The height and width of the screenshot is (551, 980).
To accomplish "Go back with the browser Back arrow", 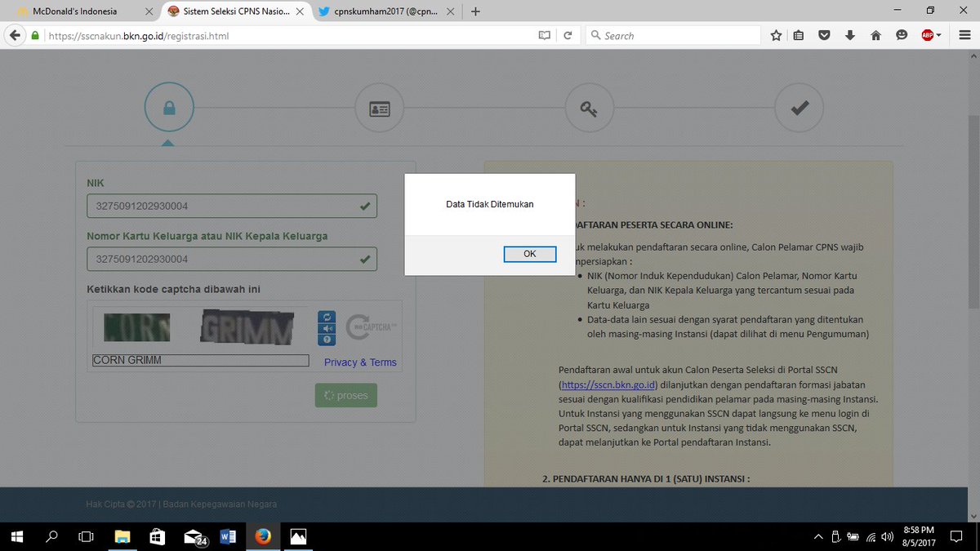I will click(x=16, y=36).
